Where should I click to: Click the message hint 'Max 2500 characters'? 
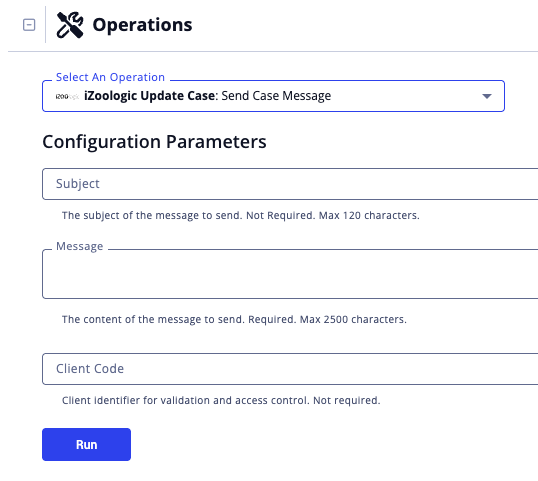tap(353, 319)
